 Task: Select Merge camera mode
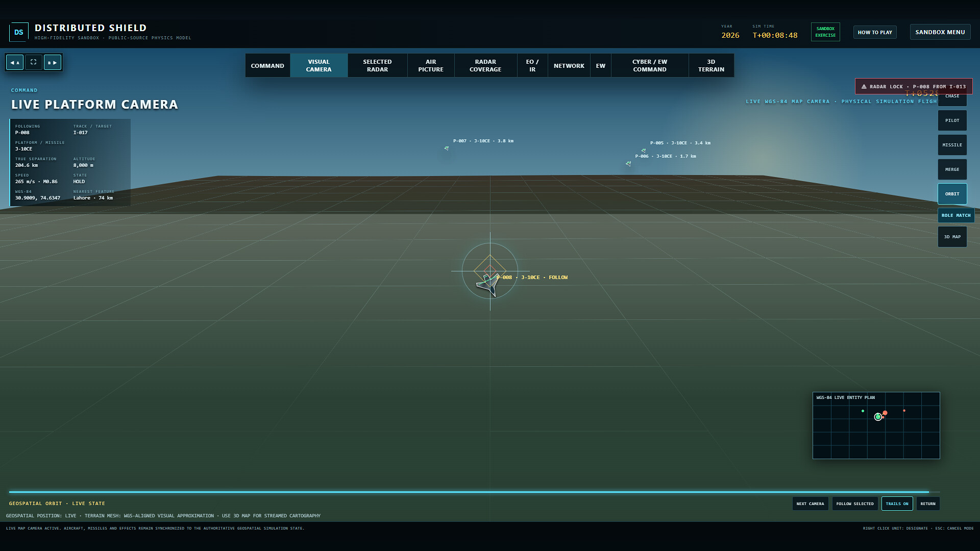pyautogui.click(x=952, y=169)
